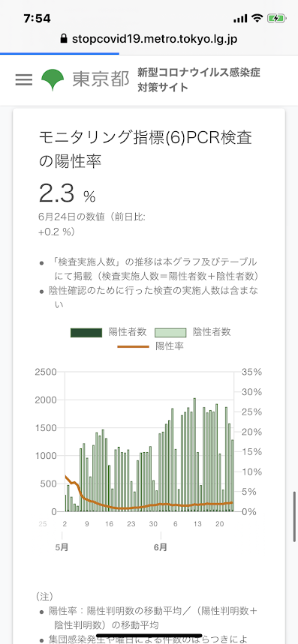Tap the stopcovid19.metro.tokyo.lg.jp address bar

pyautogui.click(x=149, y=39)
